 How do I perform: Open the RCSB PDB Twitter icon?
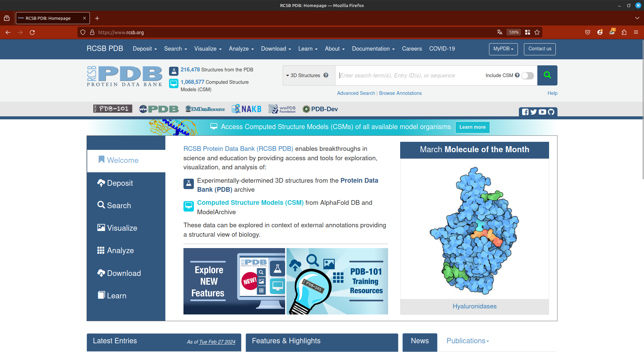(534, 112)
